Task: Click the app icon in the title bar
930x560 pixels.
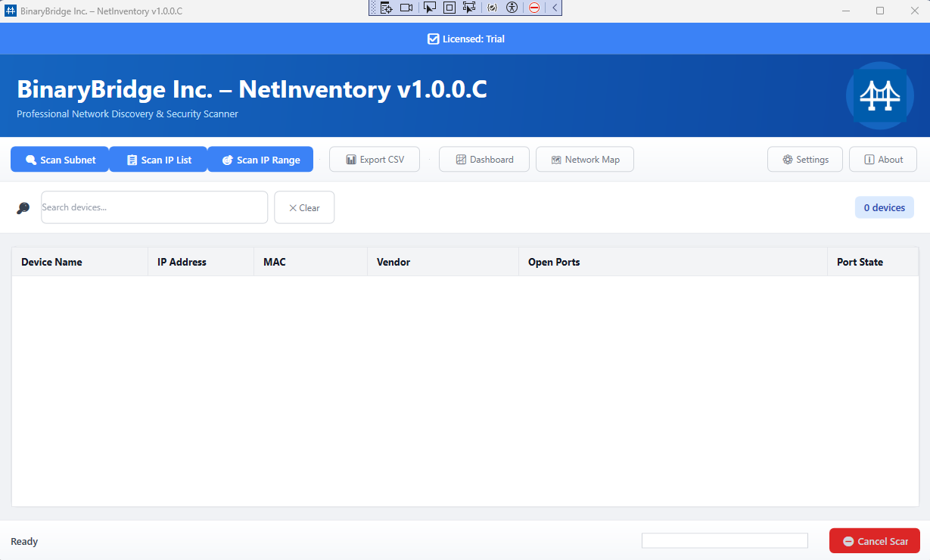Action: point(11,11)
